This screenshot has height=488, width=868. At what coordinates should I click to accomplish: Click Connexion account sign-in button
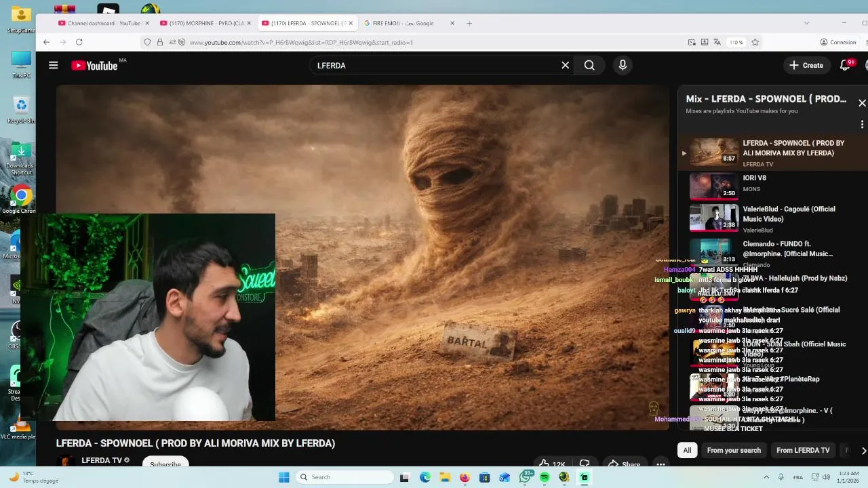838,42
